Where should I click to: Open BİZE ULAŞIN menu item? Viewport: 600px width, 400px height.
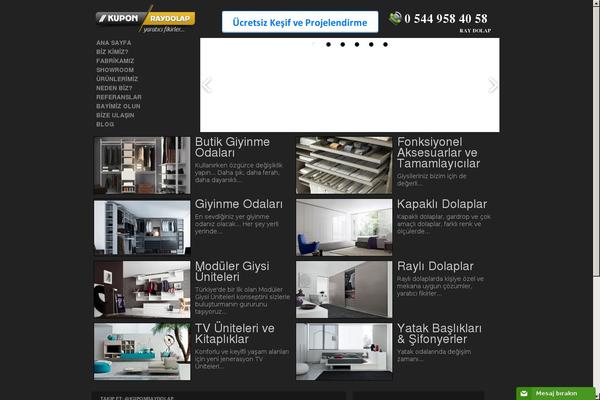(x=115, y=115)
